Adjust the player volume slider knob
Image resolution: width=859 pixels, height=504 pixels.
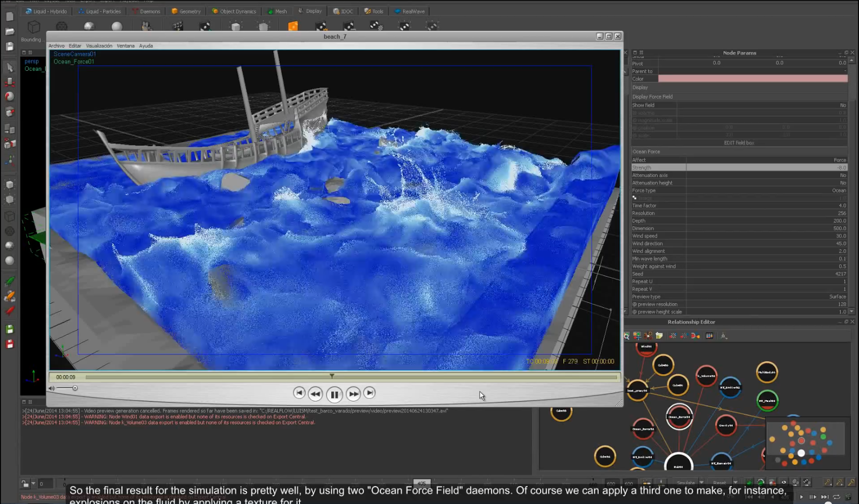coord(75,388)
